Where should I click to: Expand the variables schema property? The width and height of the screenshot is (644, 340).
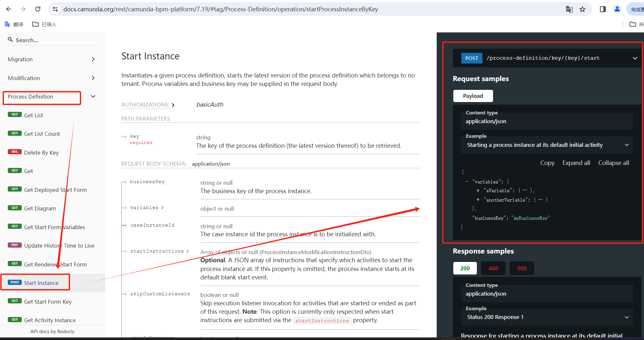(147, 208)
